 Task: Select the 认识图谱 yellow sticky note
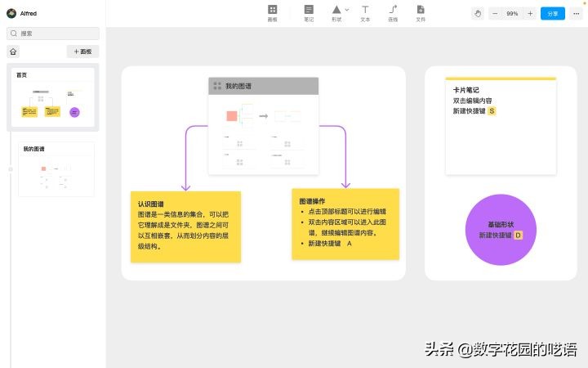[185, 227]
